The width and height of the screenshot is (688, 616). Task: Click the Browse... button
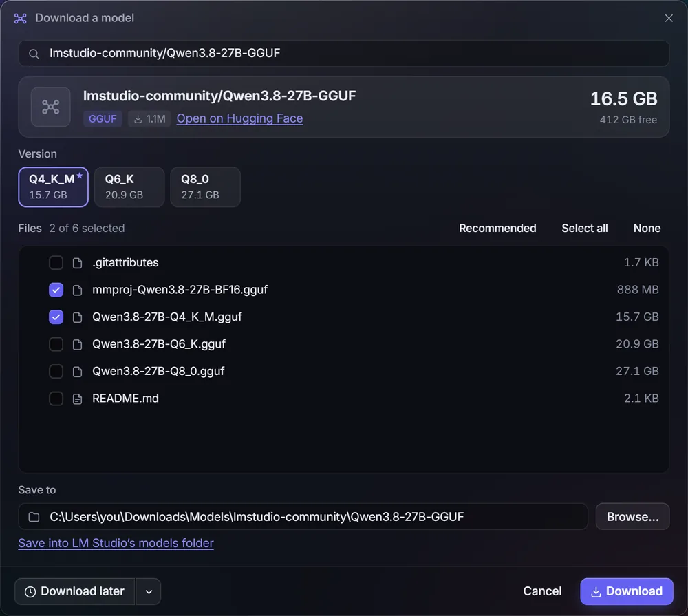pyautogui.click(x=632, y=517)
